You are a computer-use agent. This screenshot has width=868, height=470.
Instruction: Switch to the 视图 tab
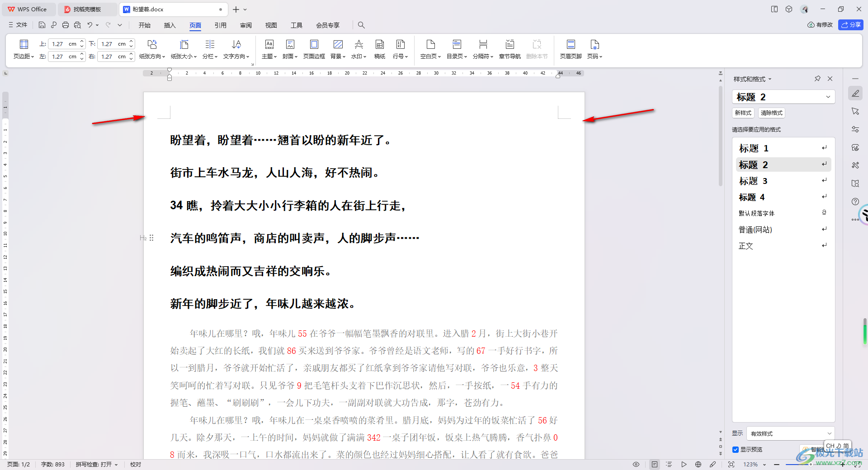click(x=271, y=25)
